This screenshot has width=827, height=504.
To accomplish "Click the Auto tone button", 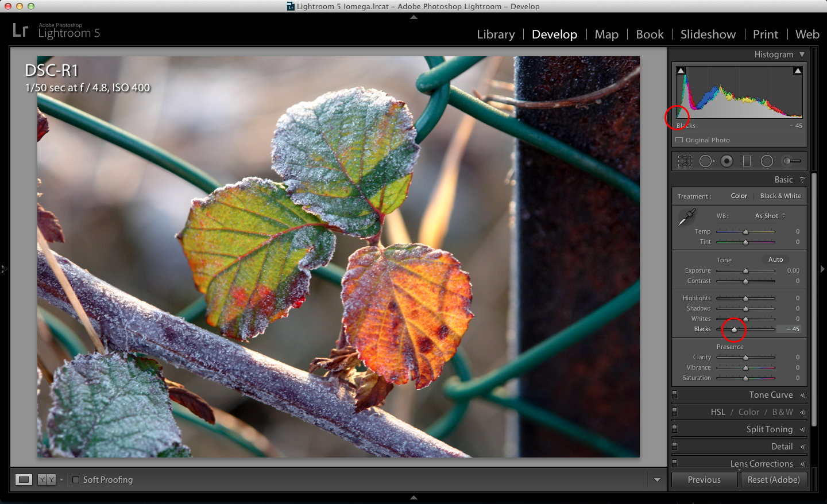I will tap(775, 259).
